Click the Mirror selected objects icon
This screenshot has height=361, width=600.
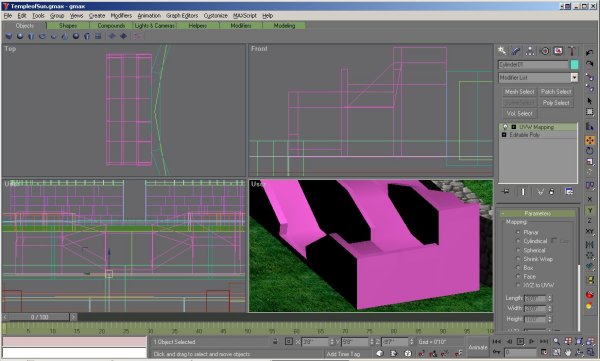pos(590,244)
